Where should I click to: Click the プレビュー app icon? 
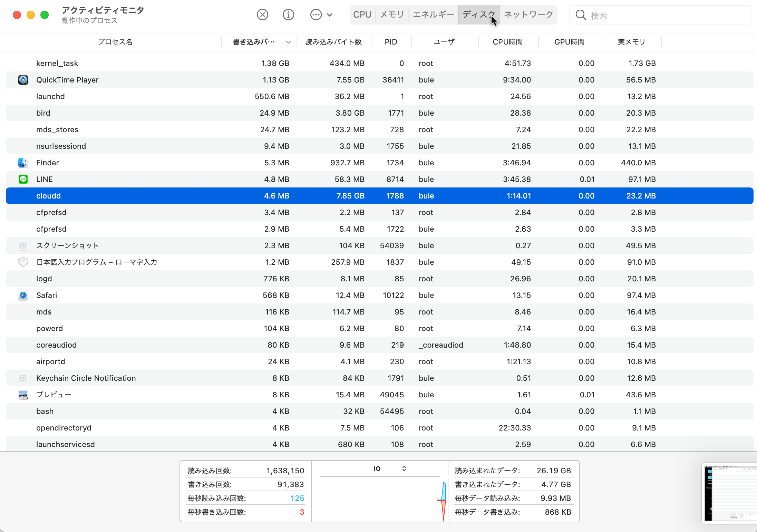pyautogui.click(x=23, y=395)
